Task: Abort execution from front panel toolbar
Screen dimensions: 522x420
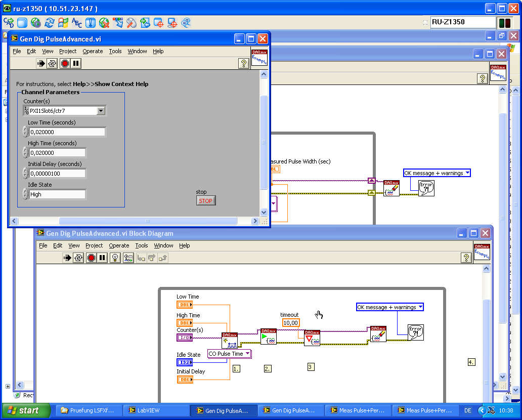Action: click(65, 63)
